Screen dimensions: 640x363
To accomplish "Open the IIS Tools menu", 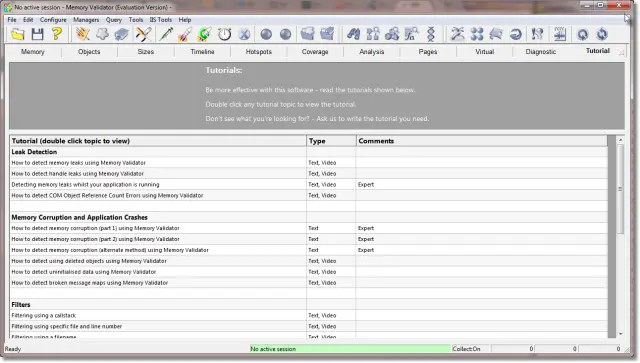I will (x=160, y=20).
